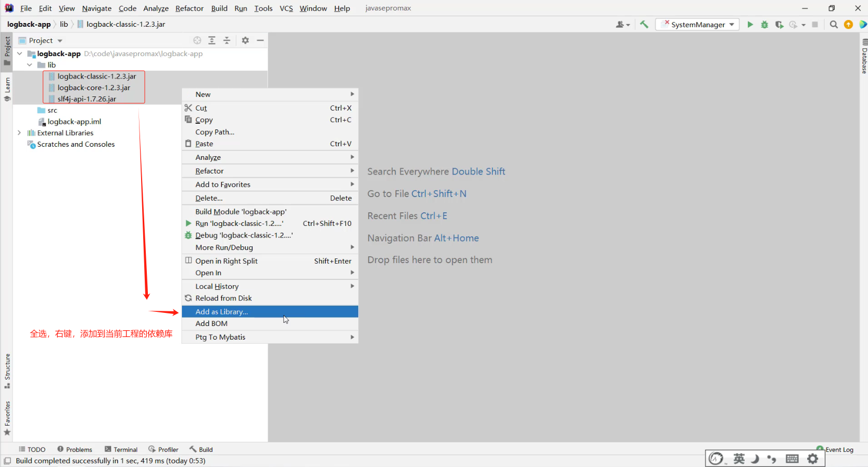Screen dimensions: 868x467
Task: Expand All in the Project panel
Action: click(x=212, y=40)
